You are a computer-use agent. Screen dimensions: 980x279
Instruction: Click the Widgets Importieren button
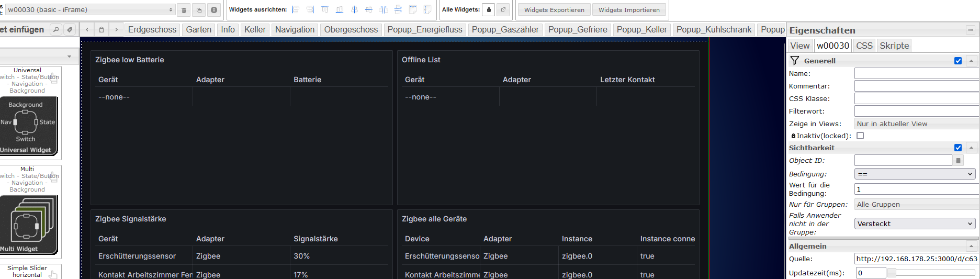[629, 9]
